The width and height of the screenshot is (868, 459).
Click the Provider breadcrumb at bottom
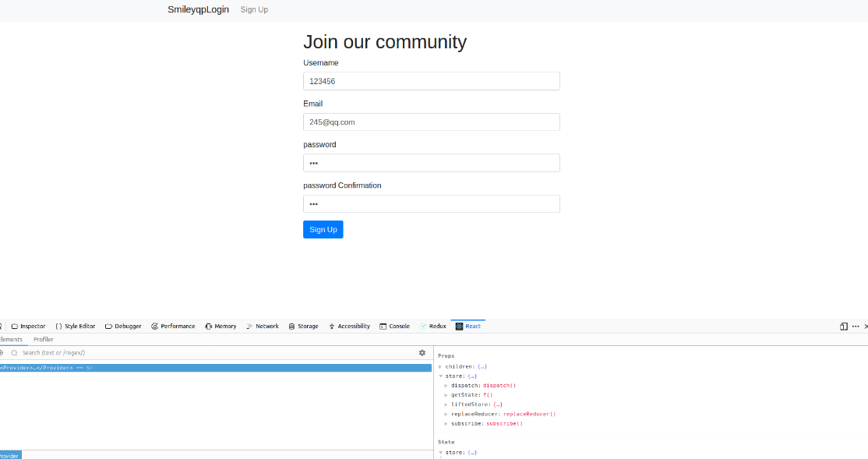[10, 456]
